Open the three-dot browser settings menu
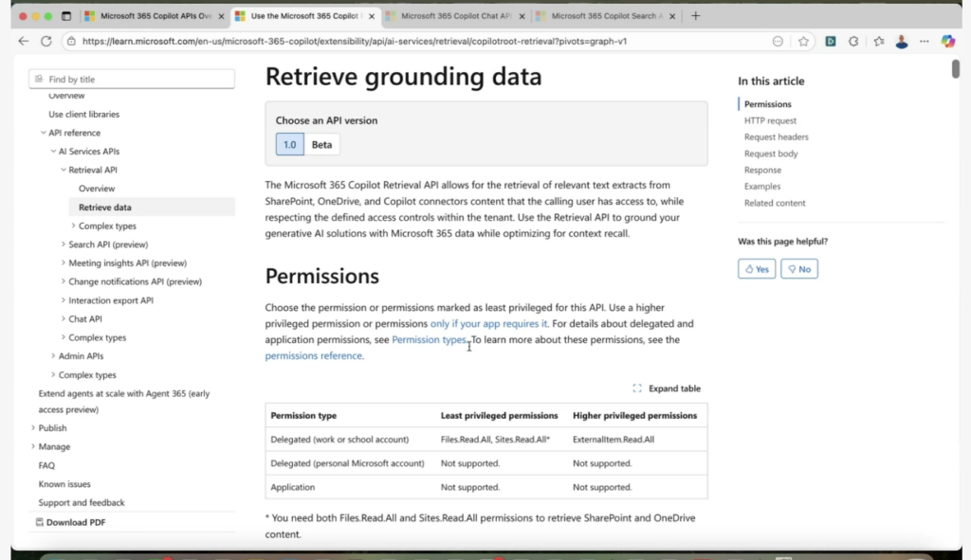This screenshot has width=971, height=560. tap(925, 42)
